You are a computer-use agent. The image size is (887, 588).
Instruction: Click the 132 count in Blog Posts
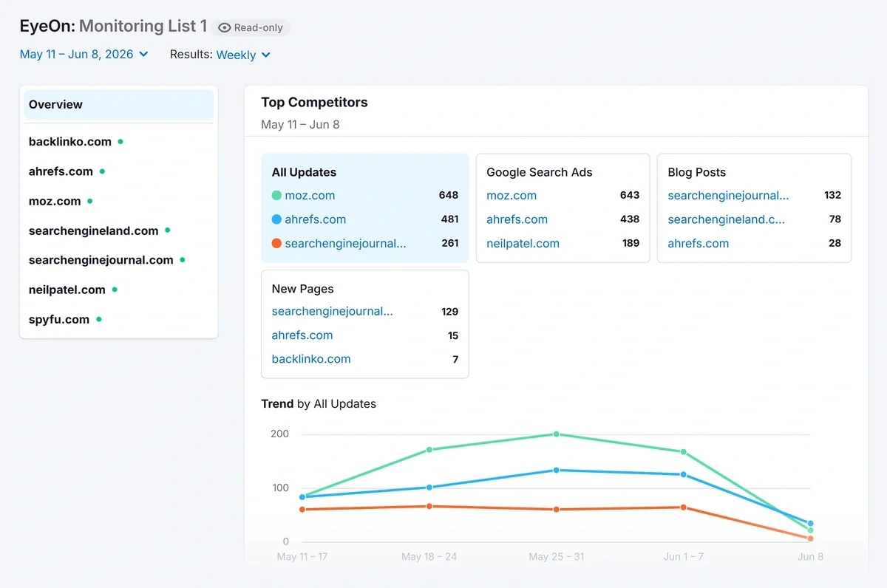[x=833, y=195]
